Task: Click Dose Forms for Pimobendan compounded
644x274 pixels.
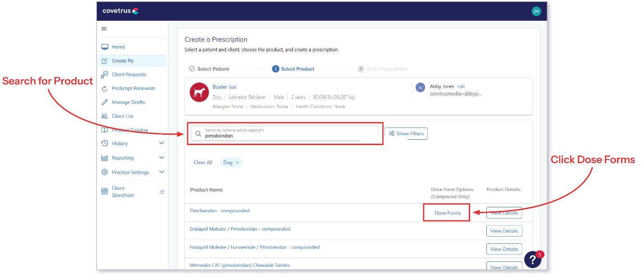Action: (447, 213)
